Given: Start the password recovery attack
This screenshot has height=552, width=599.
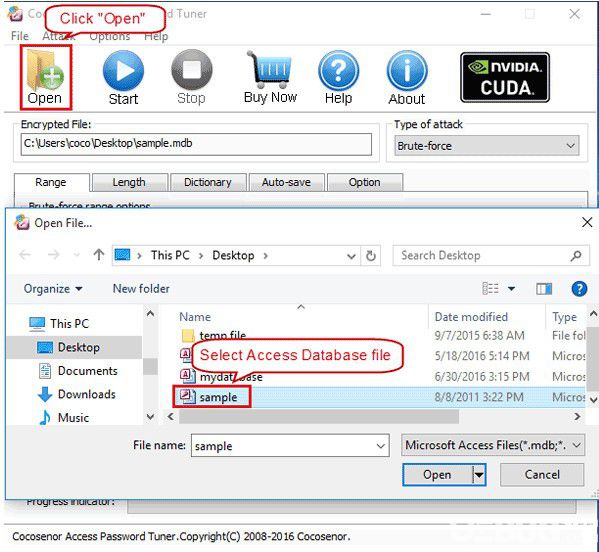Looking at the screenshot, I should click(123, 78).
